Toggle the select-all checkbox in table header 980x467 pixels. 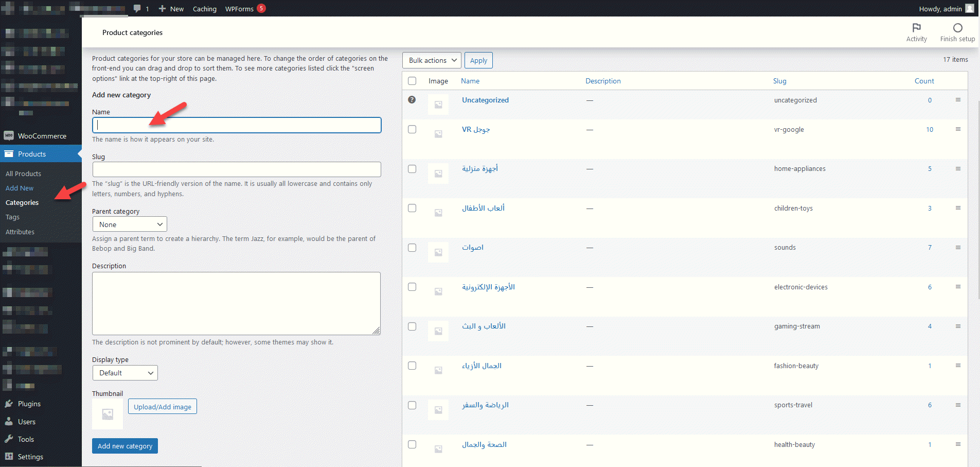pos(412,81)
